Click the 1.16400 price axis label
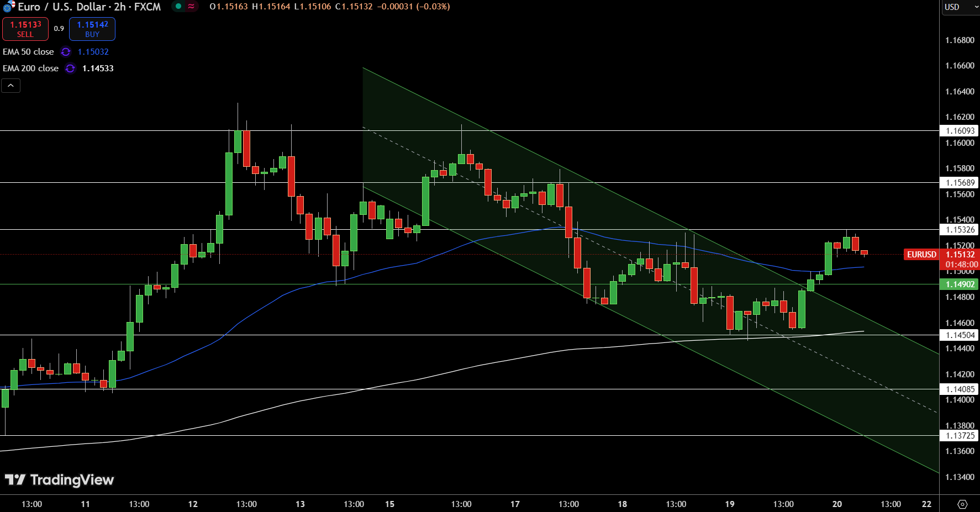The image size is (980, 512). click(960, 92)
